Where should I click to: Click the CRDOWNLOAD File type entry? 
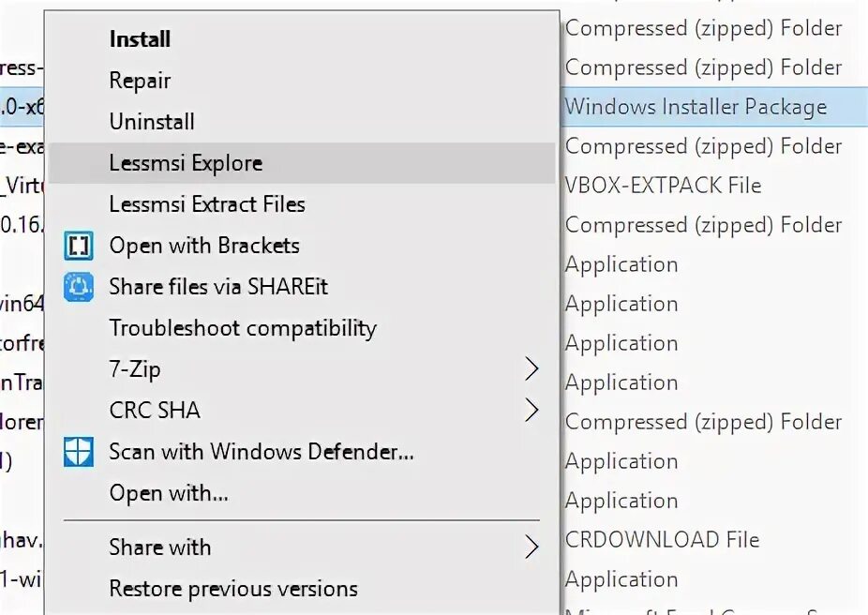(662, 540)
